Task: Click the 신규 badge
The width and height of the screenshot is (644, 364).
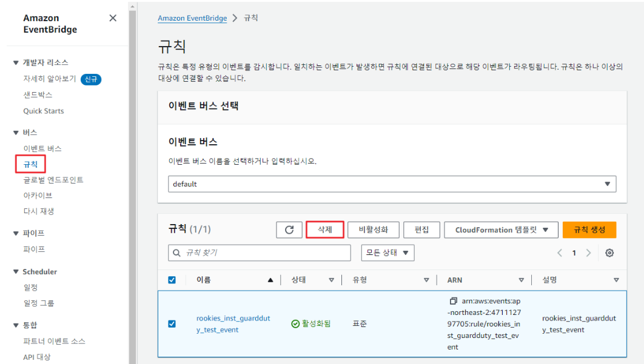Action: [91, 79]
